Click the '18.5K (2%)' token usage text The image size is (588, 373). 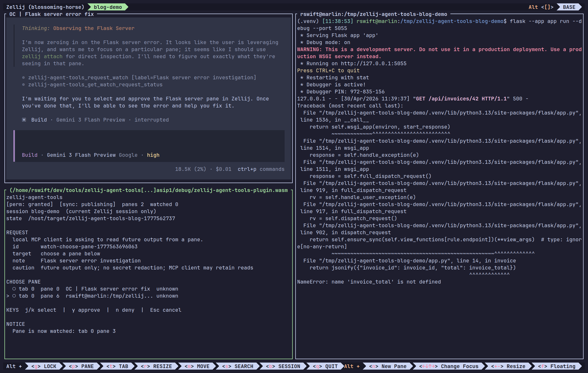[x=191, y=169]
